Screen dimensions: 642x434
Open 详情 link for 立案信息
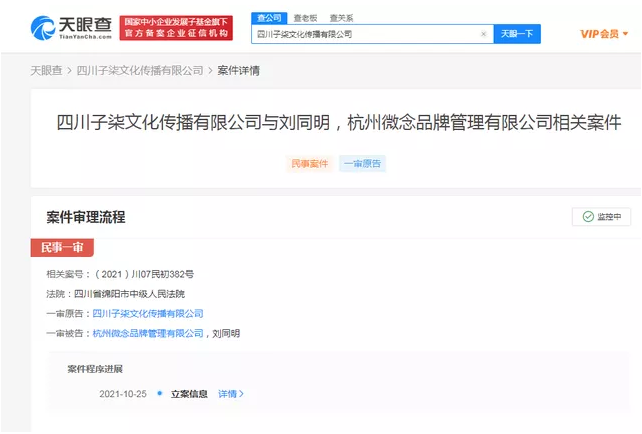pos(231,394)
